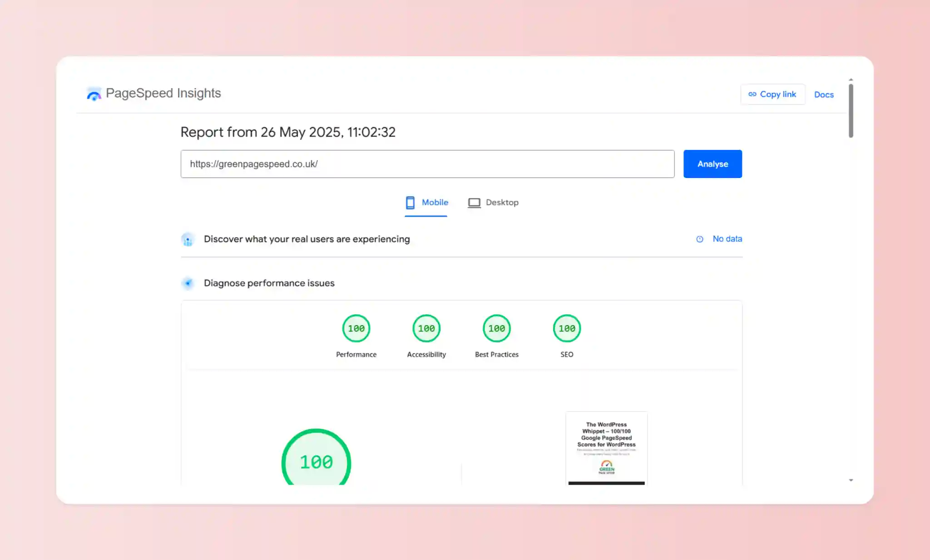Screen dimensions: 930x560
Task: Jump to the Performance score gauge
Action: tap(356, 328)
